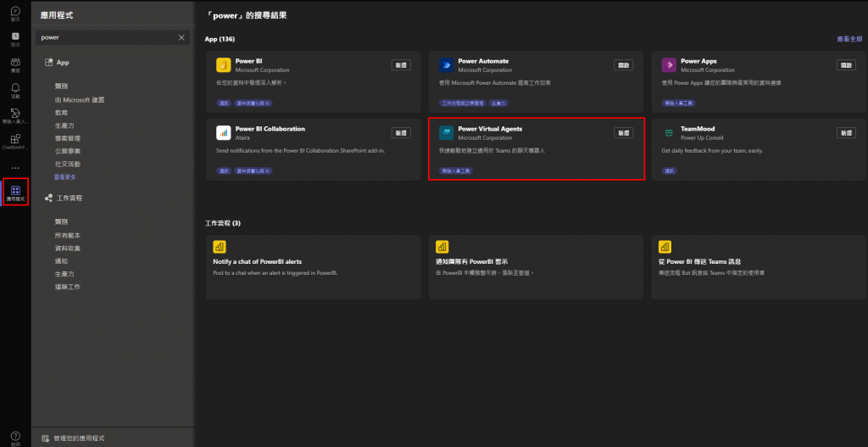Image resolution: width=868 pixels, height=447 pixels.
Task: Click the 工作流程與業務管理 tag on Power Automate
Action: tap(464, 103)
